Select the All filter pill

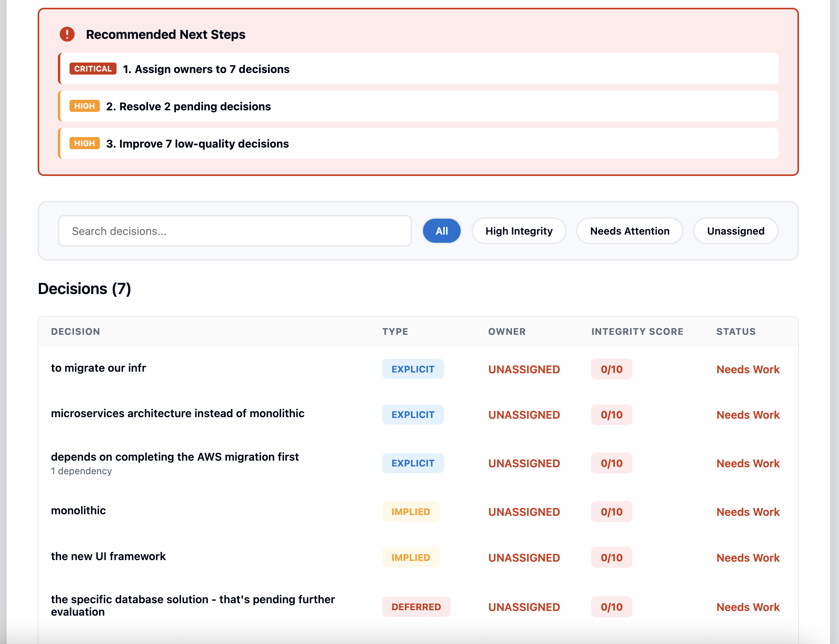(x=442, y=231)
